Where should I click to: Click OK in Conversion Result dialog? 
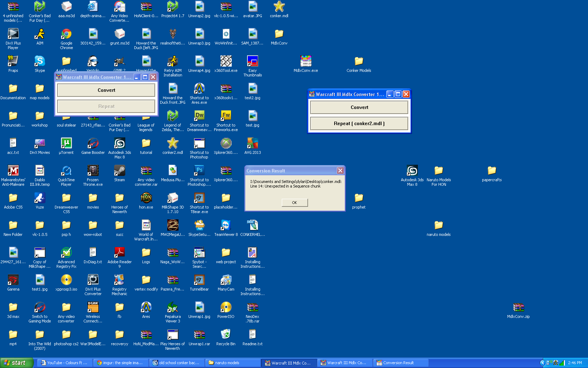click(294, 203)
